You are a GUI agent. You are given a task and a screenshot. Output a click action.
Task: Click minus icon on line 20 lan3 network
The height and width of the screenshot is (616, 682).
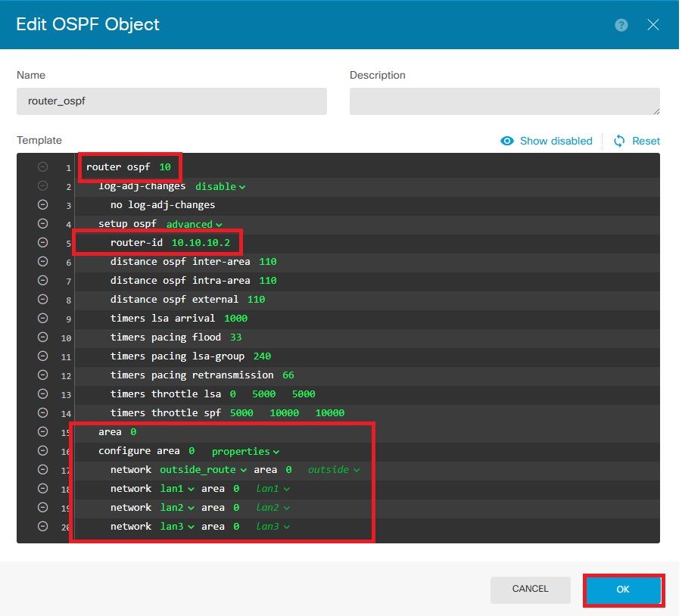click(x=43, y=526)
